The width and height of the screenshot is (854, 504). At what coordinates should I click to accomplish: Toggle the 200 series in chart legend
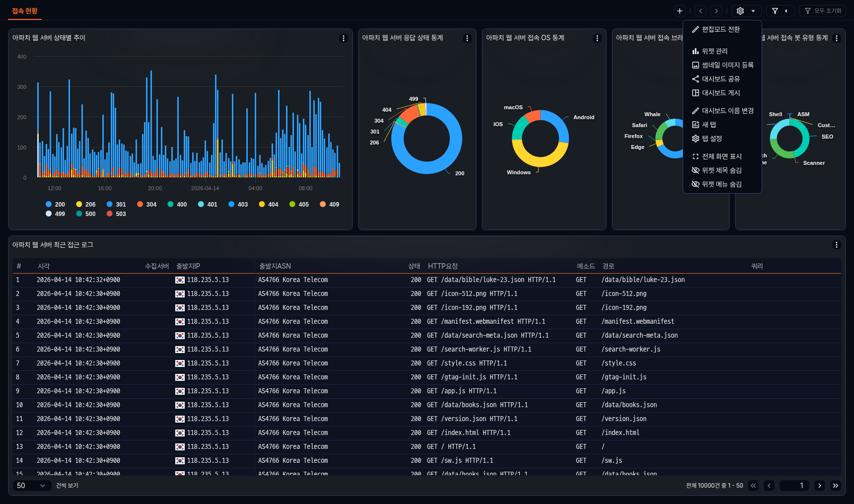tap(55, 205)
